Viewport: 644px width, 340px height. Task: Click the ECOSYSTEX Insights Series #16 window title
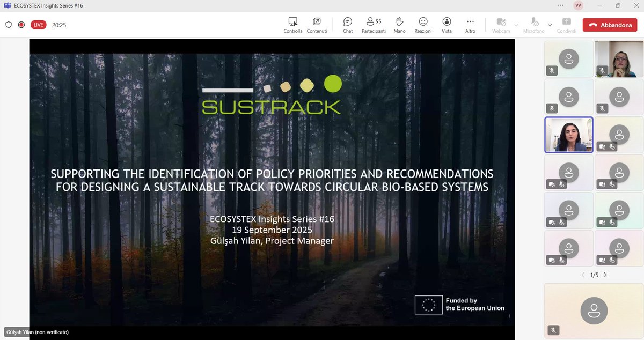pos(49,5)
